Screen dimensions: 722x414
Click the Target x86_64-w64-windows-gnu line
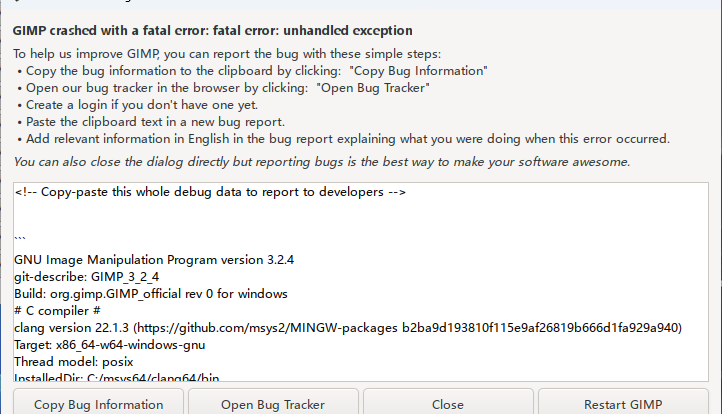point(110,345)
